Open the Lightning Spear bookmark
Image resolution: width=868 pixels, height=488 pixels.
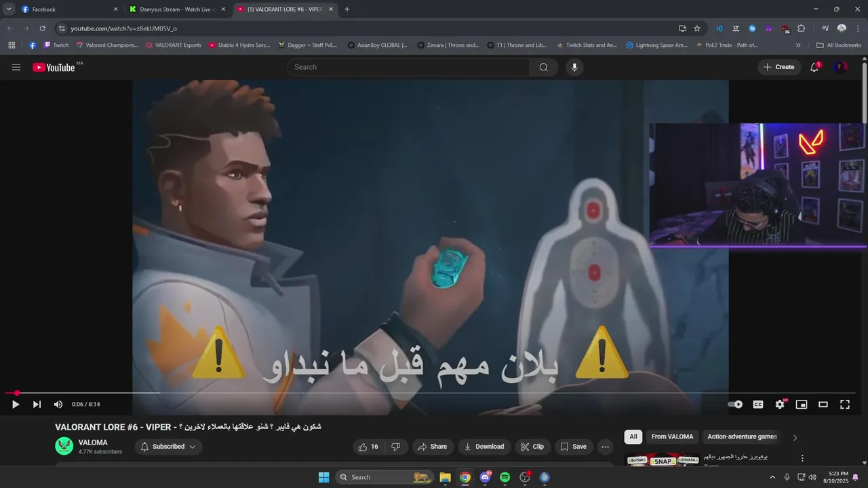tap(656, 45)
